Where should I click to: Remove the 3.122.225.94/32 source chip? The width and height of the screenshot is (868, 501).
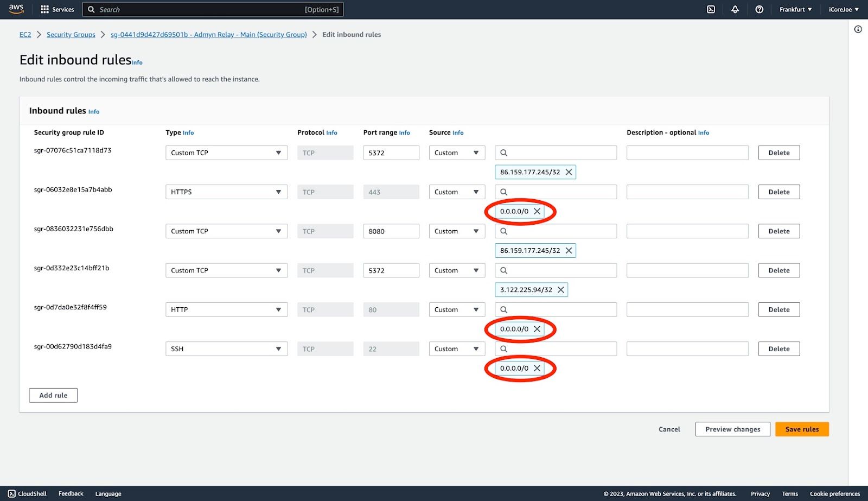[x=561, y=290]
